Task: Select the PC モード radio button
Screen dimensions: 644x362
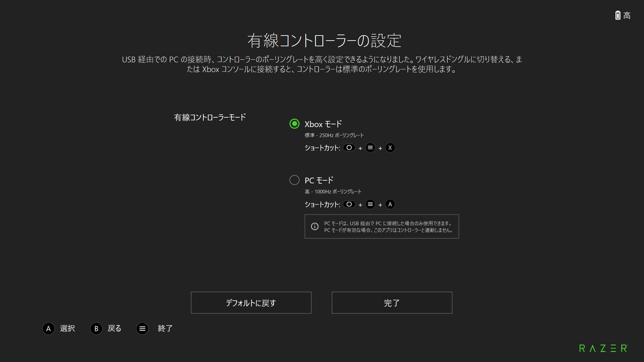Action: [x=294, y=180]
